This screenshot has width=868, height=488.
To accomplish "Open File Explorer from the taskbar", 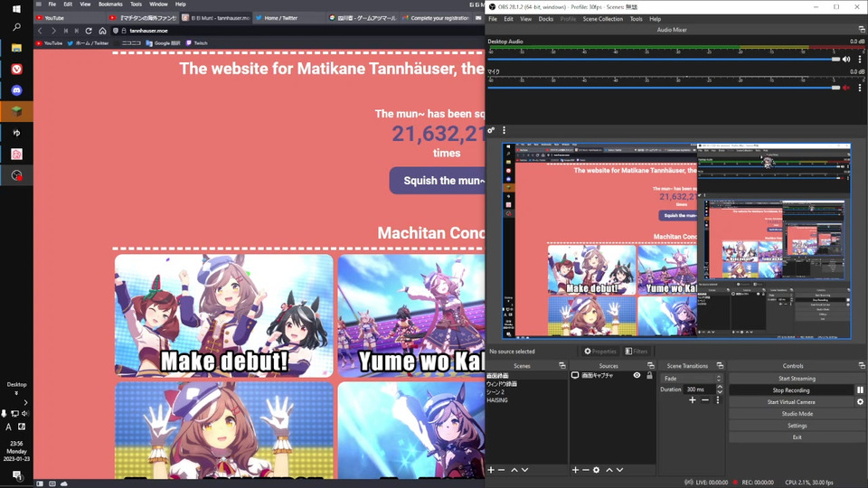I will pos(16,48).
